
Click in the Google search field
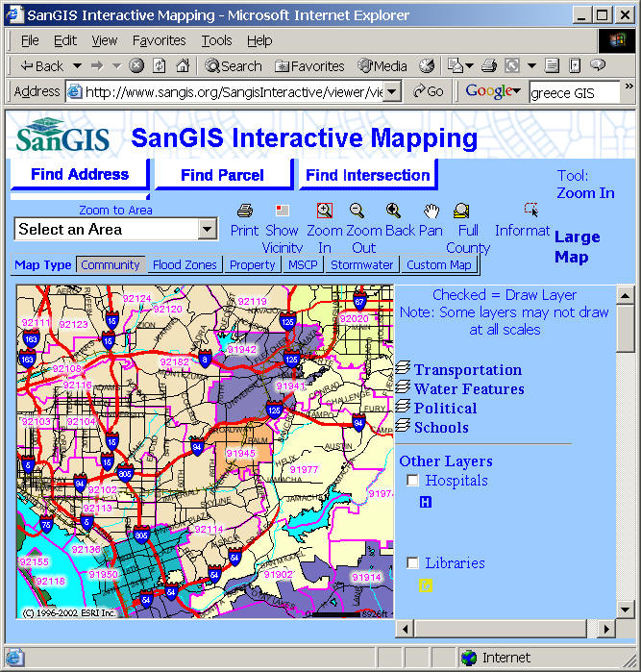pyautogui.click(x=574, y=92)
